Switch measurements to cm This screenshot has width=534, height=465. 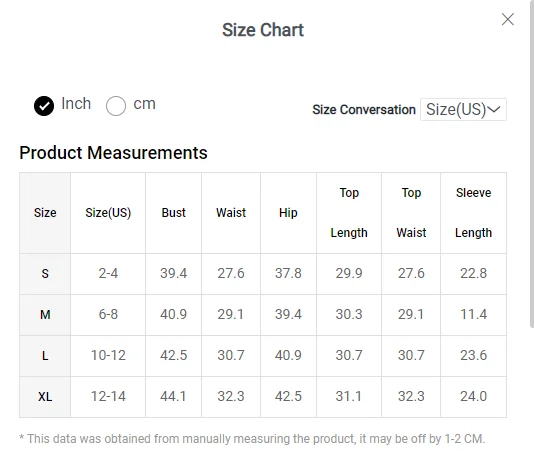[x=116, y=106]
